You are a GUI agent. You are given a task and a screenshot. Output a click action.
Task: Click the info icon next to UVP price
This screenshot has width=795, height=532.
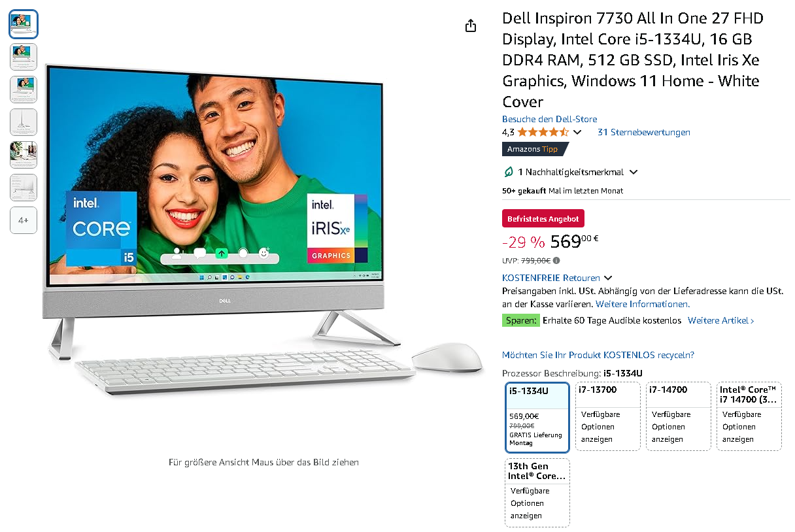click(556, 260)
